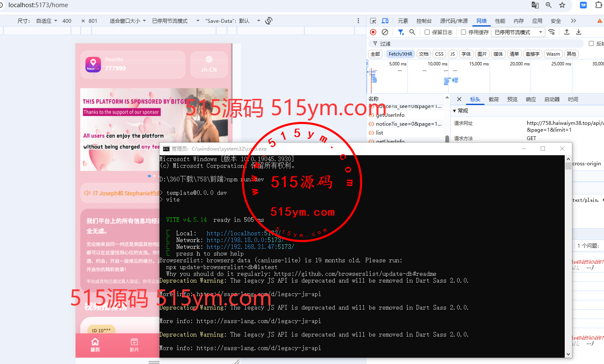Export HAR using download arrow icon

coord(579,32)
